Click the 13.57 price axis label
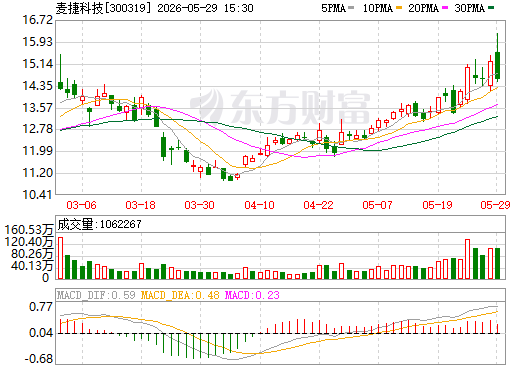 pyautogui.click(x=38, y=108)
